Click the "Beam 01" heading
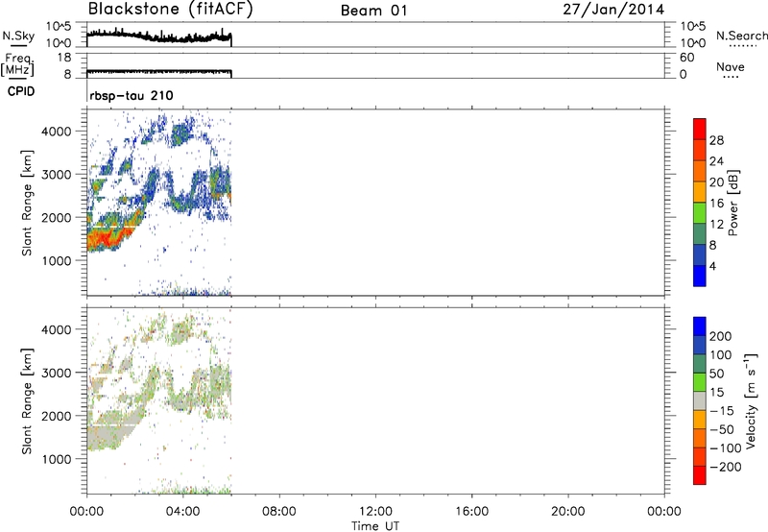This screenshot has width=768, height=532. (374, 11)
